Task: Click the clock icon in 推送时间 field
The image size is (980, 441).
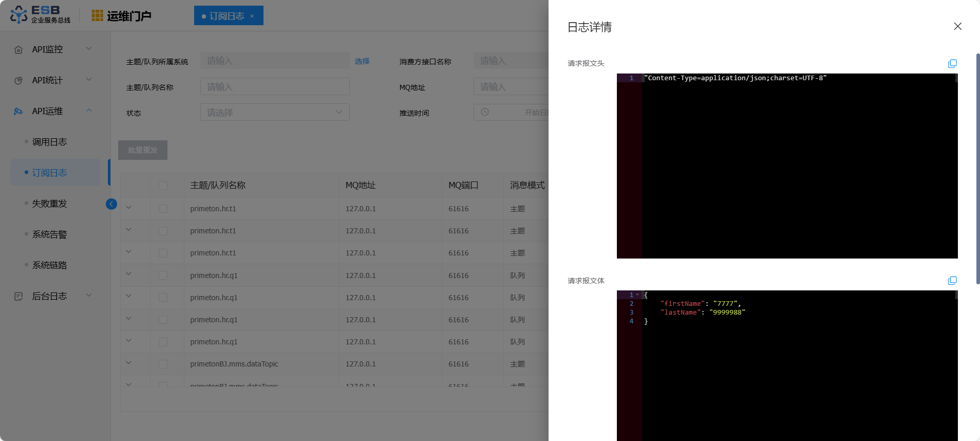Action: tap(485, 112)
